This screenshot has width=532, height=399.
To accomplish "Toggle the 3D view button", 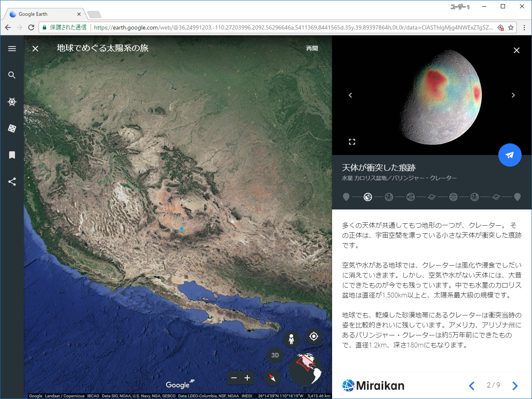I will (x=275, y=355).
